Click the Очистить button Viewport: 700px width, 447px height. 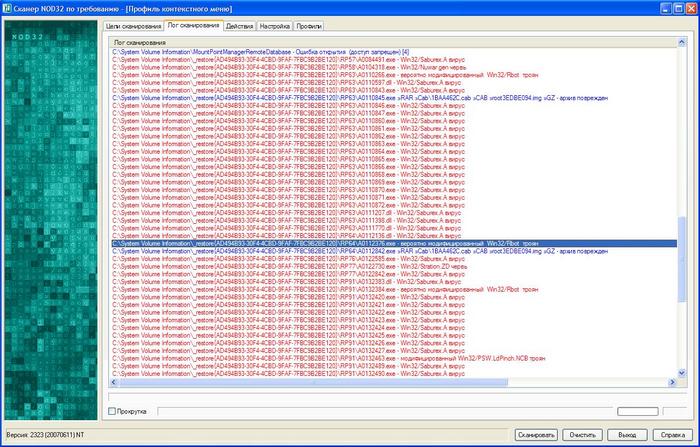pos(583,434)
